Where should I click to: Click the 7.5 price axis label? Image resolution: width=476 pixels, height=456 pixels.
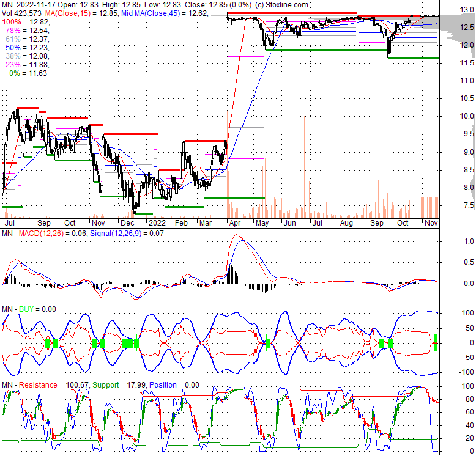(469, 205)
